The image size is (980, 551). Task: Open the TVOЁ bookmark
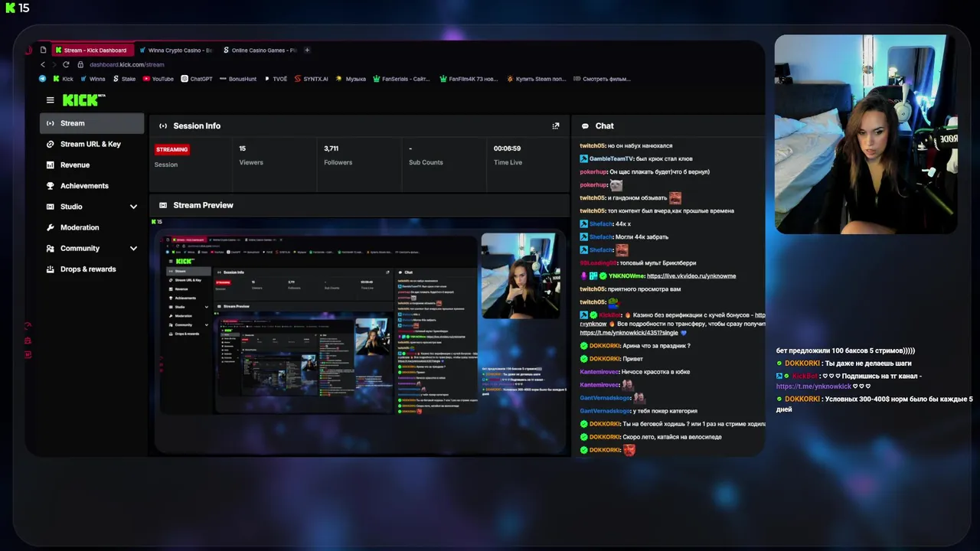click(276, 78)
